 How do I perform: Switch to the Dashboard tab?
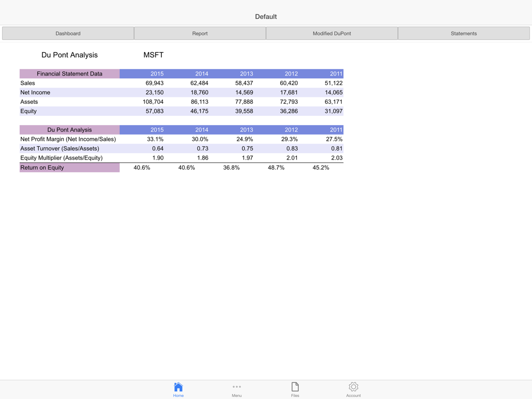(x=68, y=34)
